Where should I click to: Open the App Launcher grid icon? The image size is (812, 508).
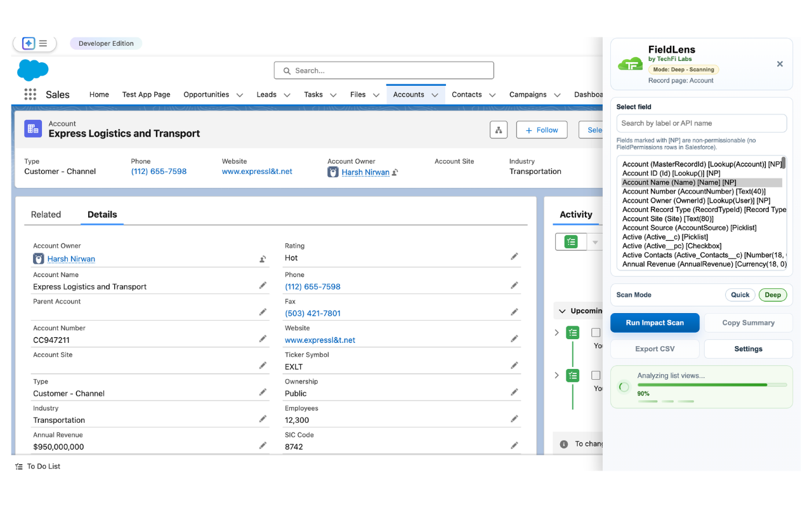(30, 94)
